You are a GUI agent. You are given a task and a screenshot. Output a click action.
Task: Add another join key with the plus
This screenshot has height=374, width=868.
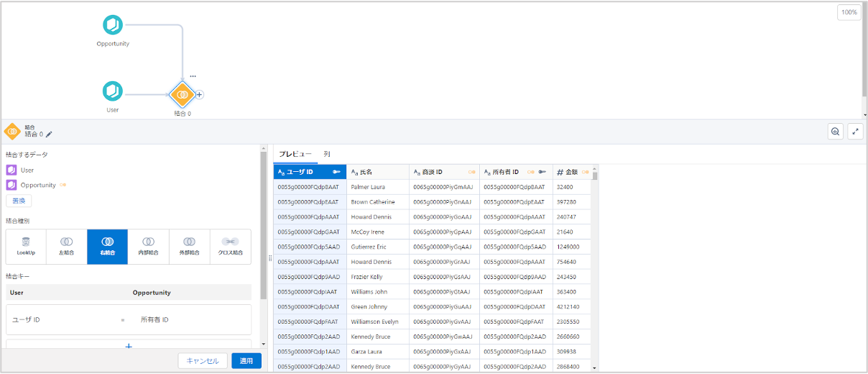[x=129, y=346]
